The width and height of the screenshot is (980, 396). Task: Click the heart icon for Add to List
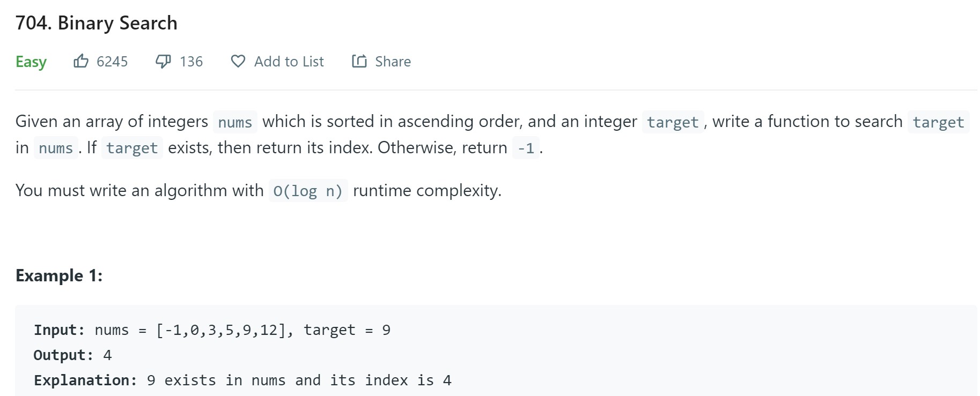238,61
